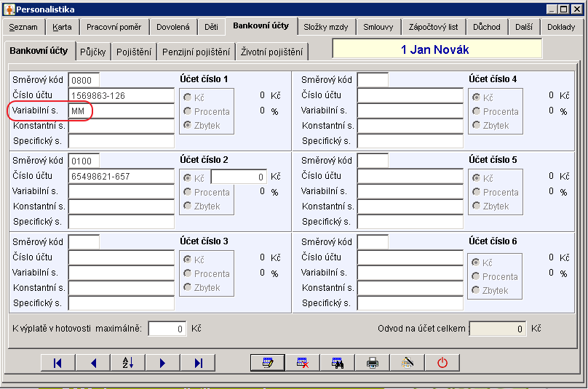Click employee name 1 Jan Novák
Image resolution: width=588 pixels, height=389 pixels.
point(435,49)
